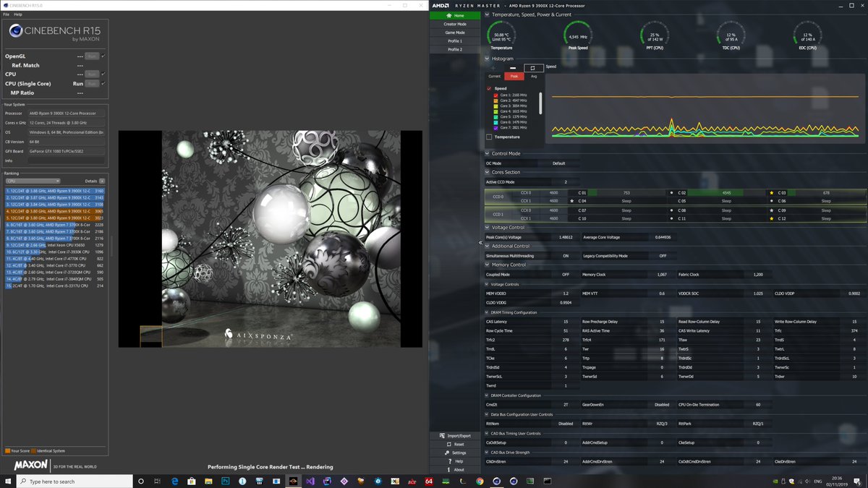Switch to Creator Mode profile
Viewport: 868px width, 488px height.
click(x=455, y=24)
